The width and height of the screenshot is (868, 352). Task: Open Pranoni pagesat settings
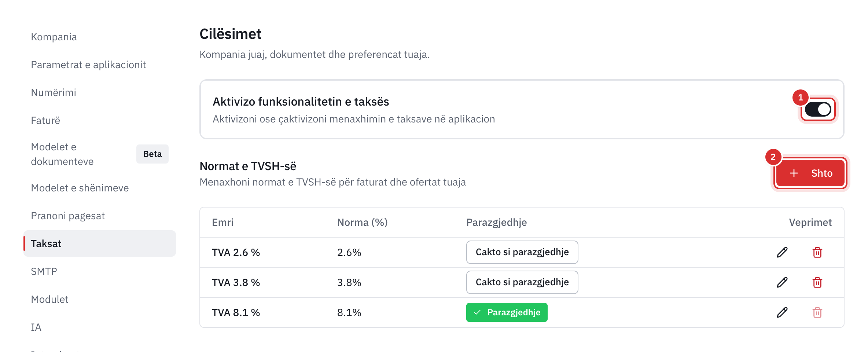68,216
